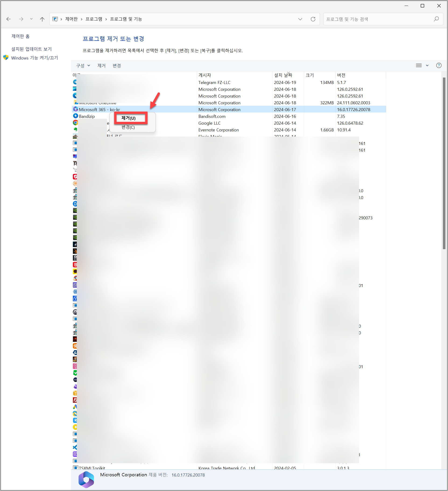The width and height of the screenshot is (448, 491).
Task: Expand chevron after 제어판 breadcrumb
Action: click(81, 19)
